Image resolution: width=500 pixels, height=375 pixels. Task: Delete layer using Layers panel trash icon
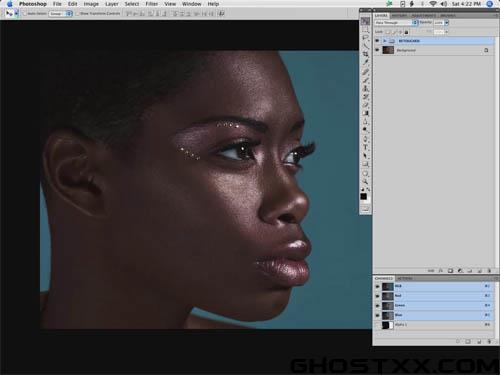click(x=489, y=271)
